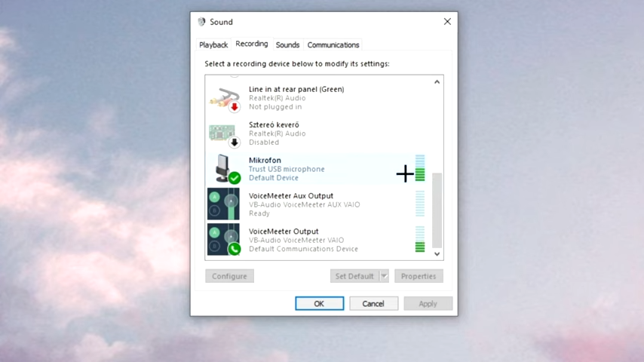The height and width of the screenshot is (362, 644).
Task: Click the VoiceMeeter Output level meter
Action: [420, 239]
